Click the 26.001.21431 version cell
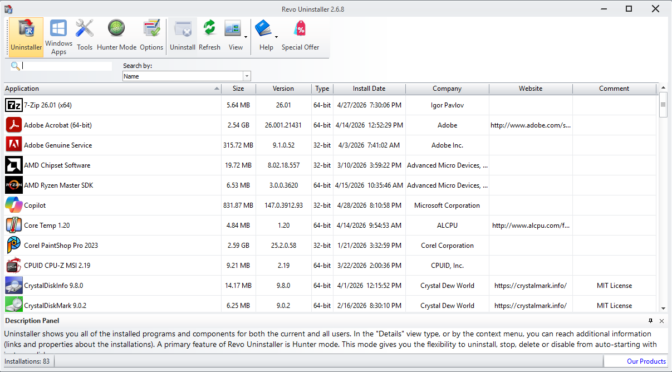Image resolution: width=672 pixels, height=372 pixels. coord(283,125)
